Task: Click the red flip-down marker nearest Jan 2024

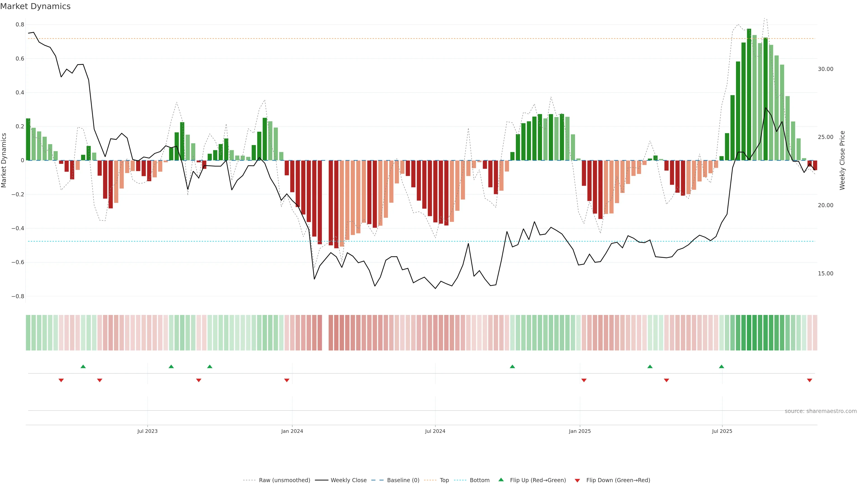Action: tap(287, 380)
